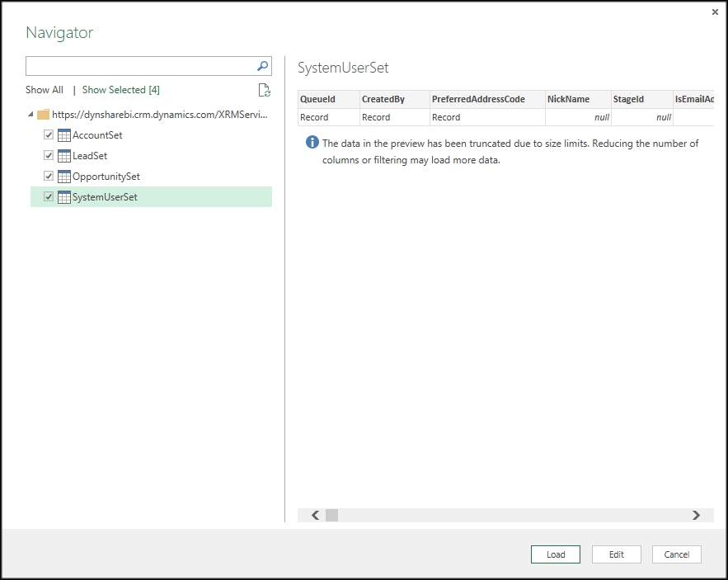Click the refresh page icon
Image resolution: width=728 pixels, height=580 pixels.
[264, 90]
